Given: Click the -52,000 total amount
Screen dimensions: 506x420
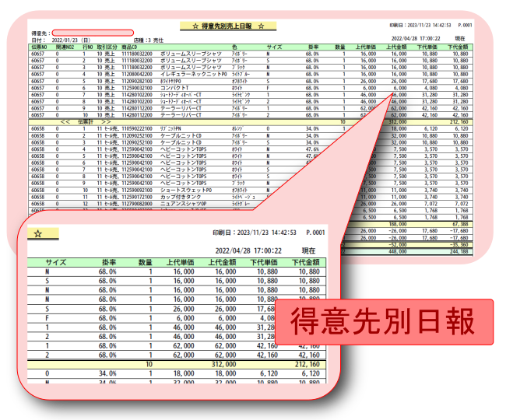Looking at the screenshot, I should click(x=398, y=245).
